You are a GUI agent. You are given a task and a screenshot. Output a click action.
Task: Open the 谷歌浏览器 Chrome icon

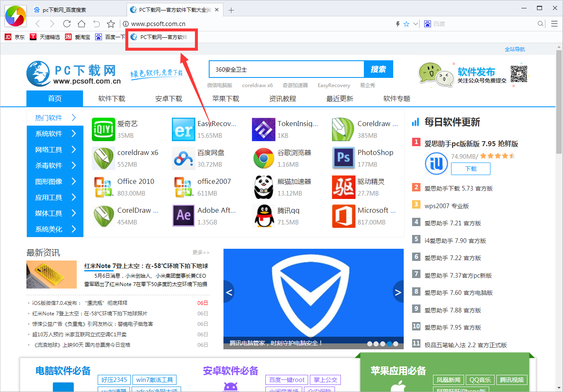pos(263,158)
